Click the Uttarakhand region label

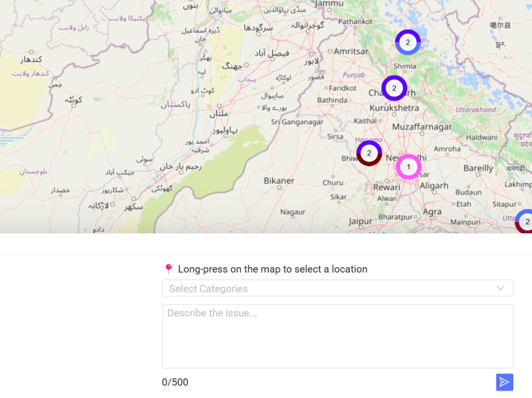[475, 110]
